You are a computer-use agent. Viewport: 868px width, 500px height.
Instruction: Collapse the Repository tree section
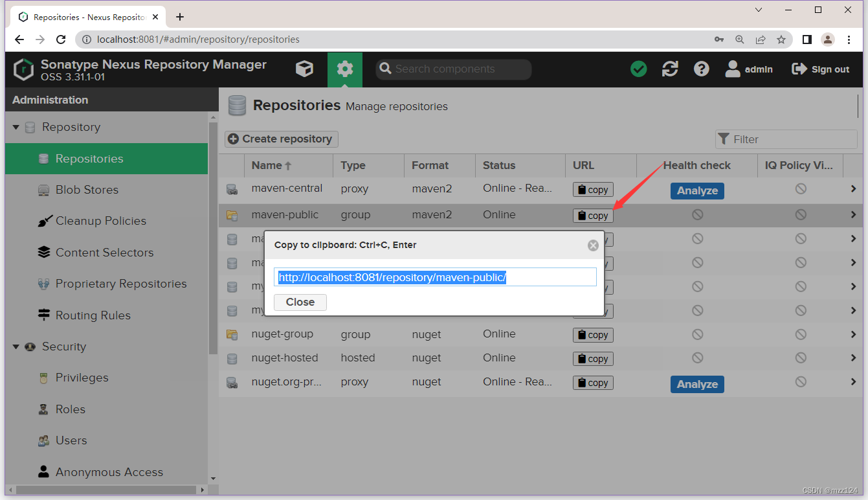click(x=16, y=128)
